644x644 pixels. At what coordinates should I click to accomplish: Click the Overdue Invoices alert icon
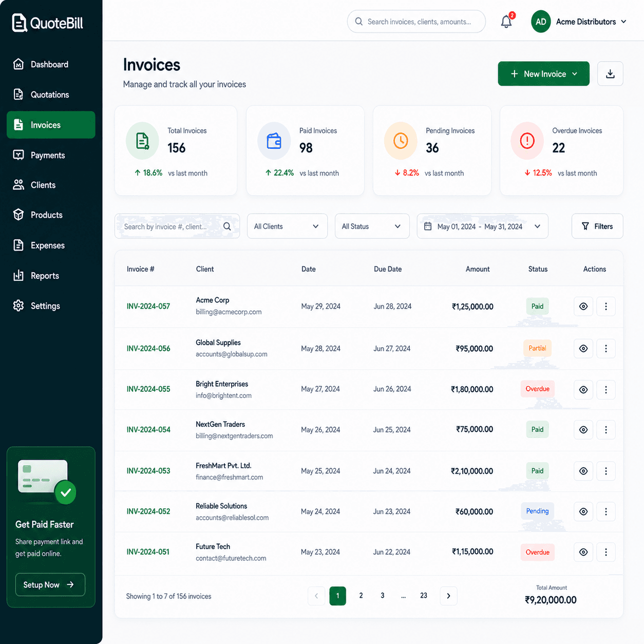point(527,141)
